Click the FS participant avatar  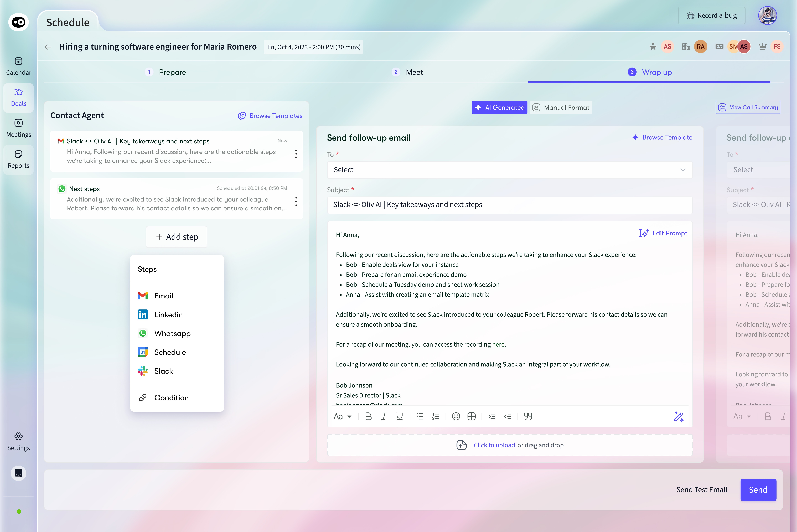coord(777,47)
